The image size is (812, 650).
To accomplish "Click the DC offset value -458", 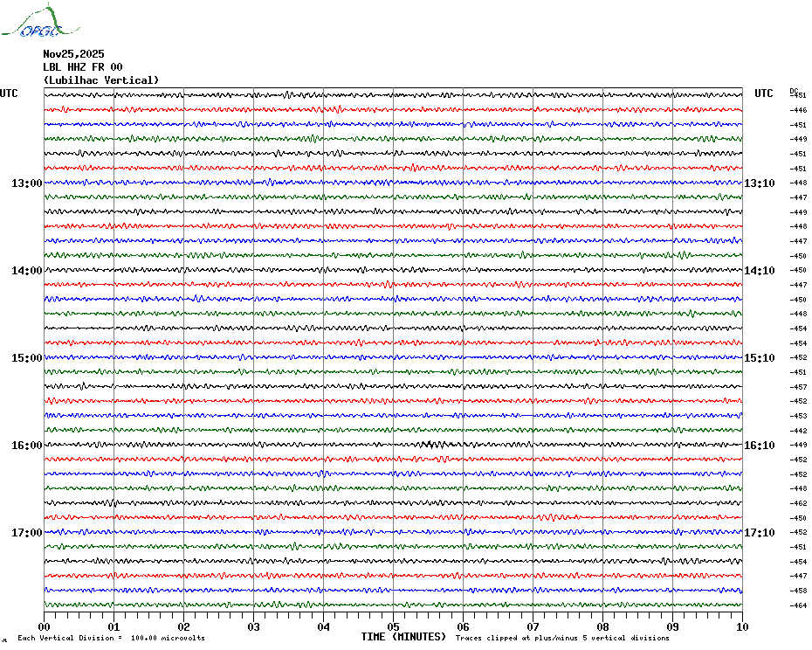I will pyautogui.click(x=798, y=591).
